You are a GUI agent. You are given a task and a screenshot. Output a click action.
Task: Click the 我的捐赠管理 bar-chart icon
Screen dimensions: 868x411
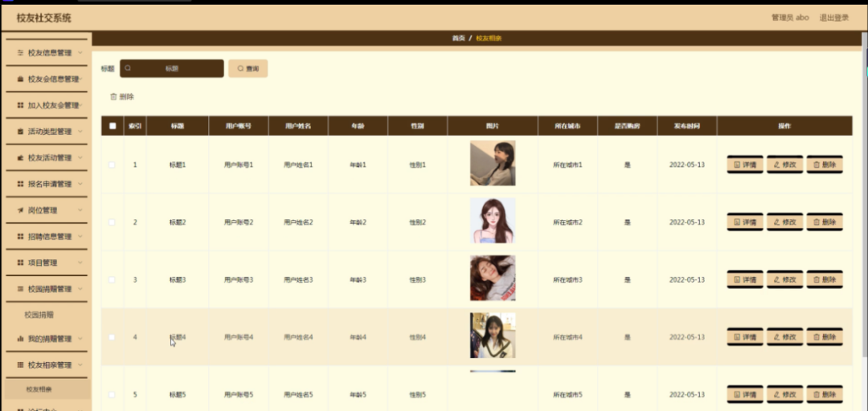(20, 339)
